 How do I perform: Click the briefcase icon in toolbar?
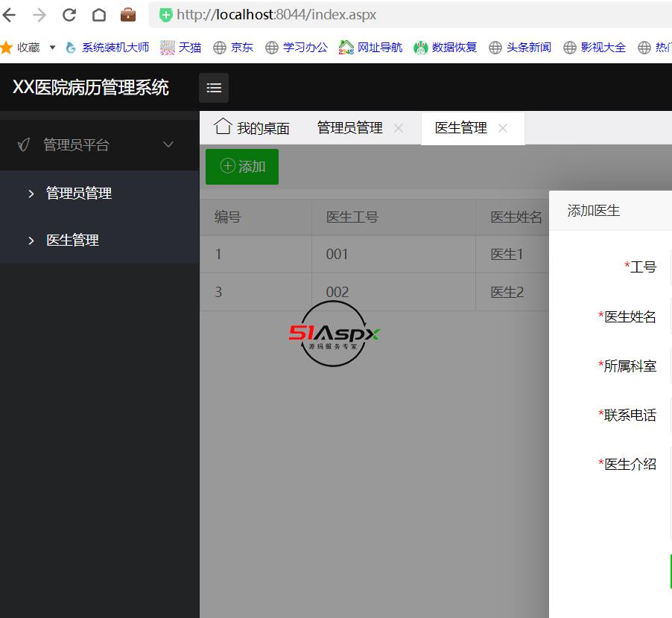(128, 15)
